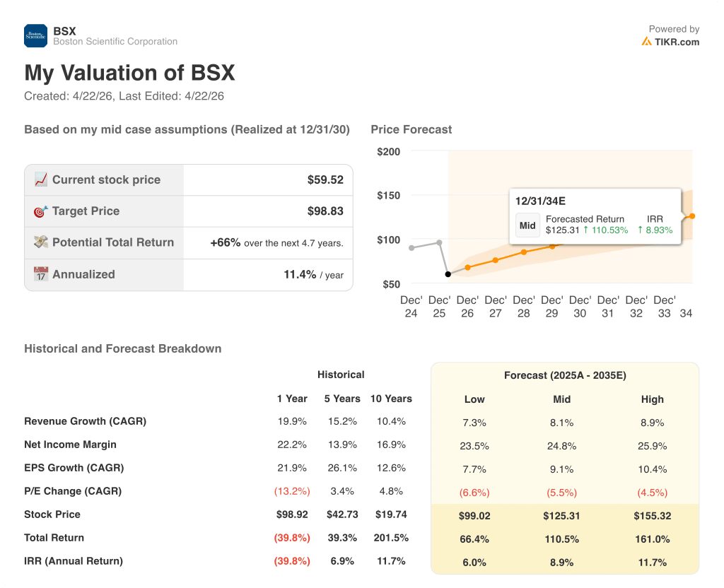724x588 pixels.
Task: Open the TIKR.com link
Action: 677,42
